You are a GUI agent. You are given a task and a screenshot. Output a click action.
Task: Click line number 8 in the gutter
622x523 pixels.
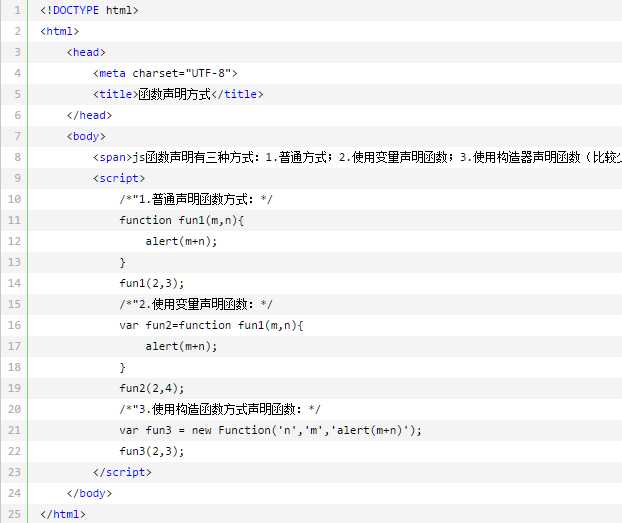point(17,157)
